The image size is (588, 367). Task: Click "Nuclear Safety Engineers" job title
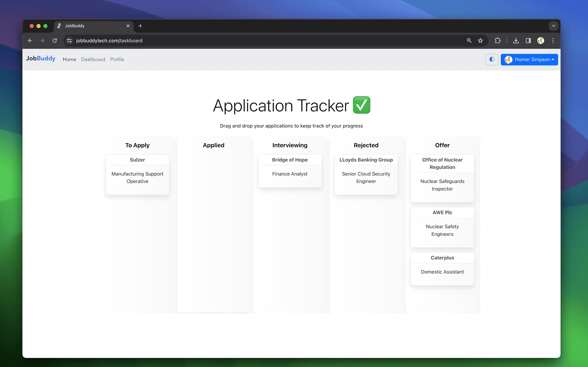442,230
